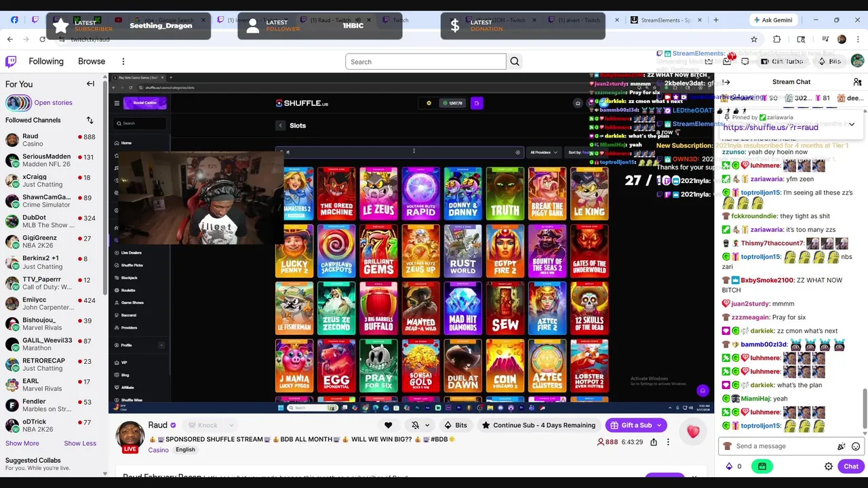This screenshot has width=868, height=488.
Task: Open the Rust World slot thumbnail
Action: click(462, 251)
